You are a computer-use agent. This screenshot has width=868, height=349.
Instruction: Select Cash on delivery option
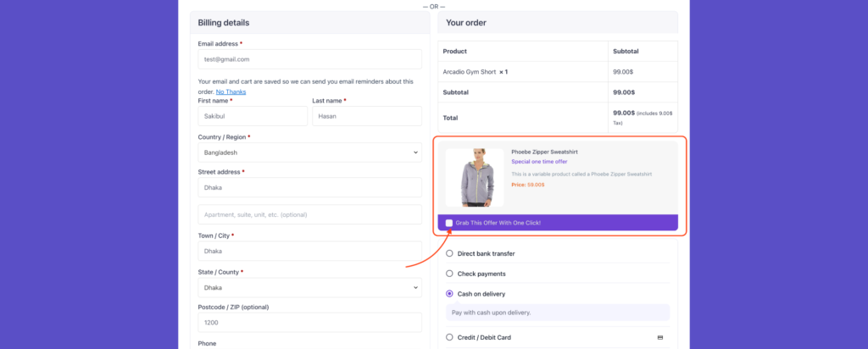(x=450, y=294)
